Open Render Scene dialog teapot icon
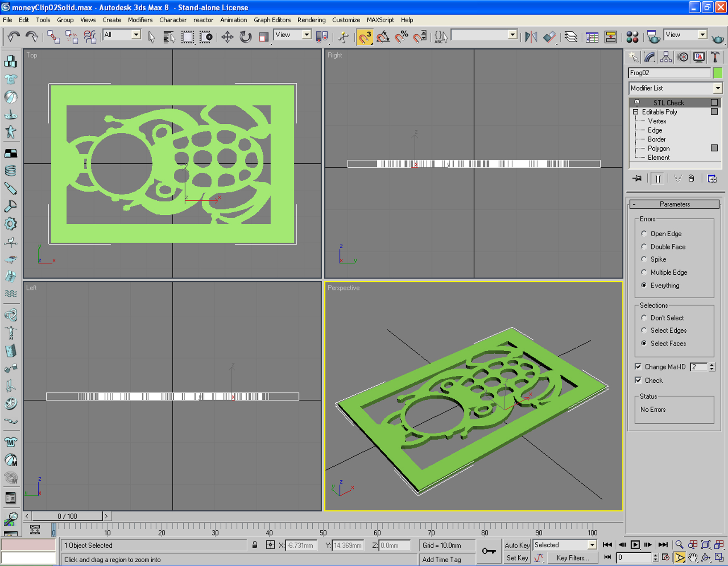This screenshot has width=728, height=566. point(653,37)
